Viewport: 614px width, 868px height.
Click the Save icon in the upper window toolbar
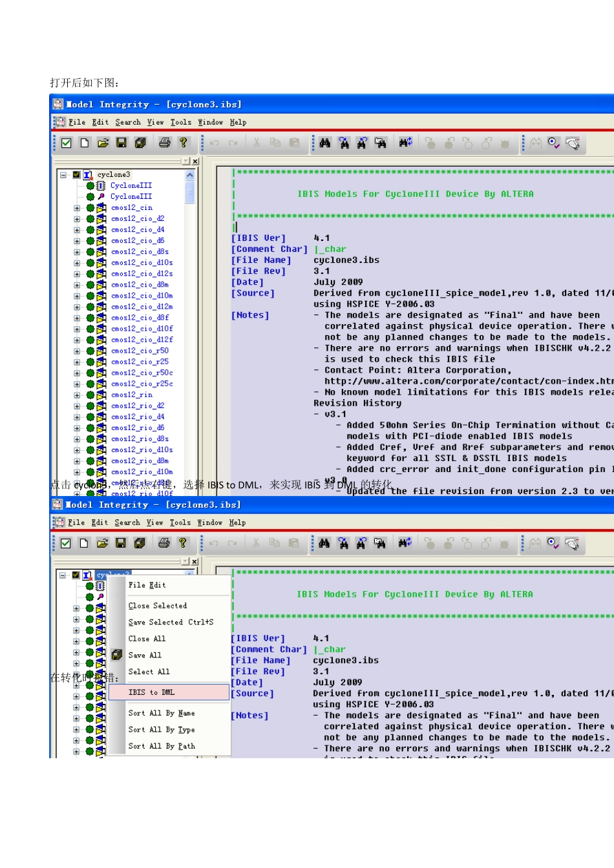point(121,143)
